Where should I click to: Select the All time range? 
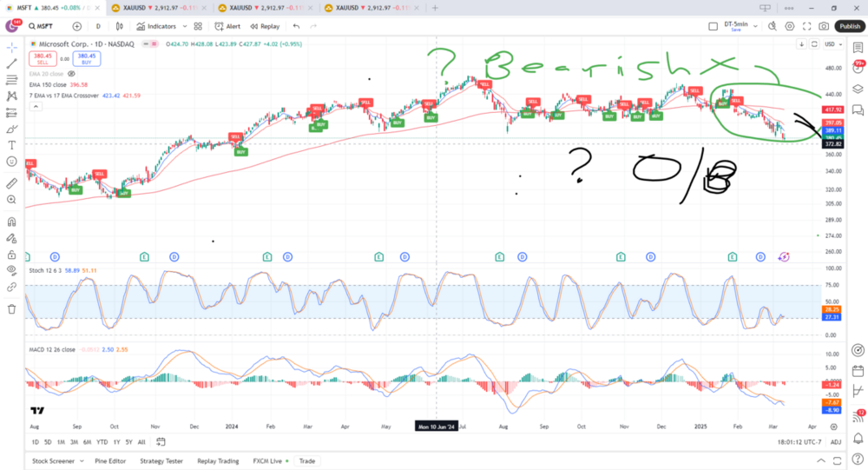point(141,441)
